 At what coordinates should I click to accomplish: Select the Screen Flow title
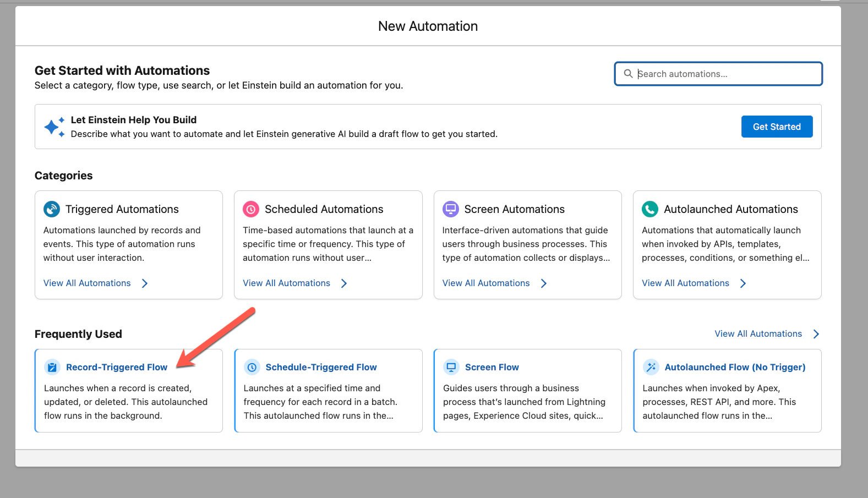click(x=492, y=367)
